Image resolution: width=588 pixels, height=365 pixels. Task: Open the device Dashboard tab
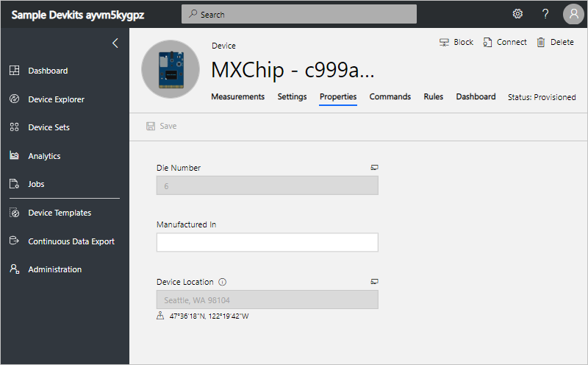click(476, 96)
